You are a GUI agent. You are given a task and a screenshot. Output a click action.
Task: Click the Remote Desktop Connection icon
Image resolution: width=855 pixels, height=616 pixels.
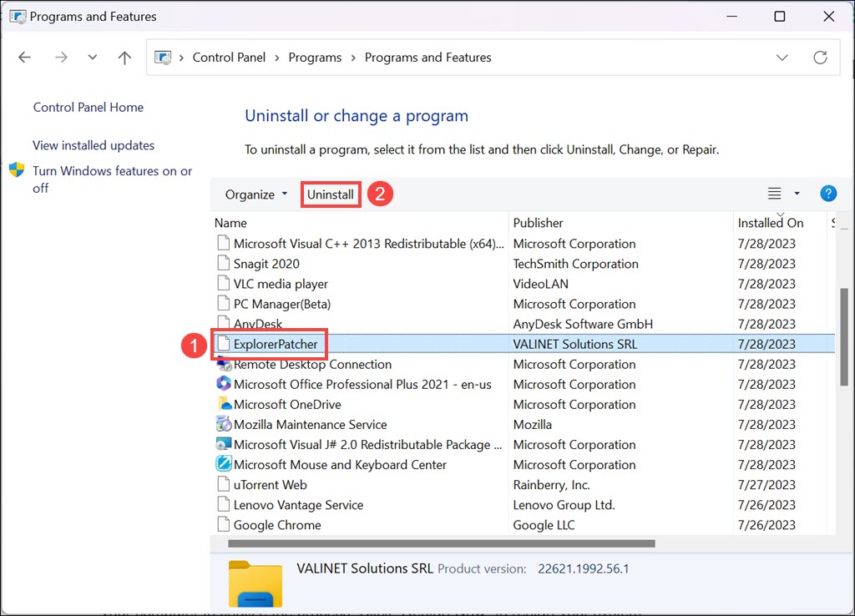point(223,365)
